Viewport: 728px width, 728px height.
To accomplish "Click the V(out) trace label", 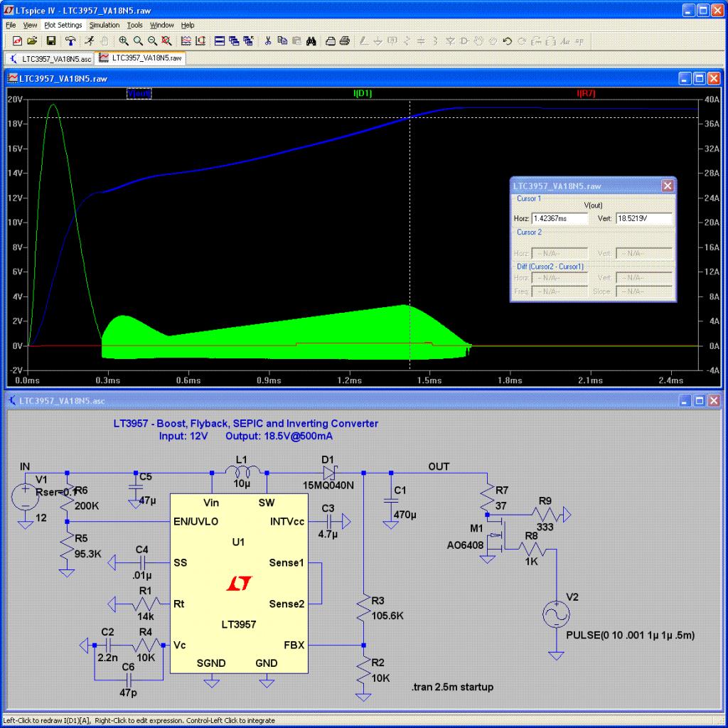I will (139, 93).
